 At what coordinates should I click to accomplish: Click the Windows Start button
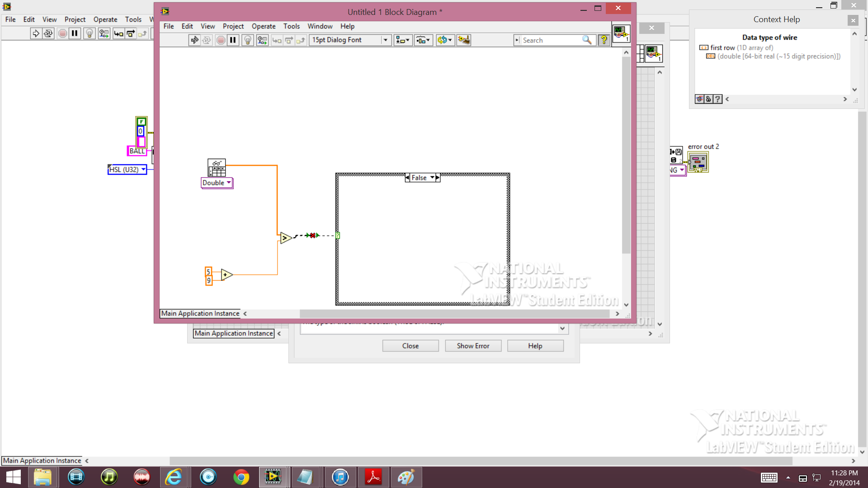coord(14,477)
